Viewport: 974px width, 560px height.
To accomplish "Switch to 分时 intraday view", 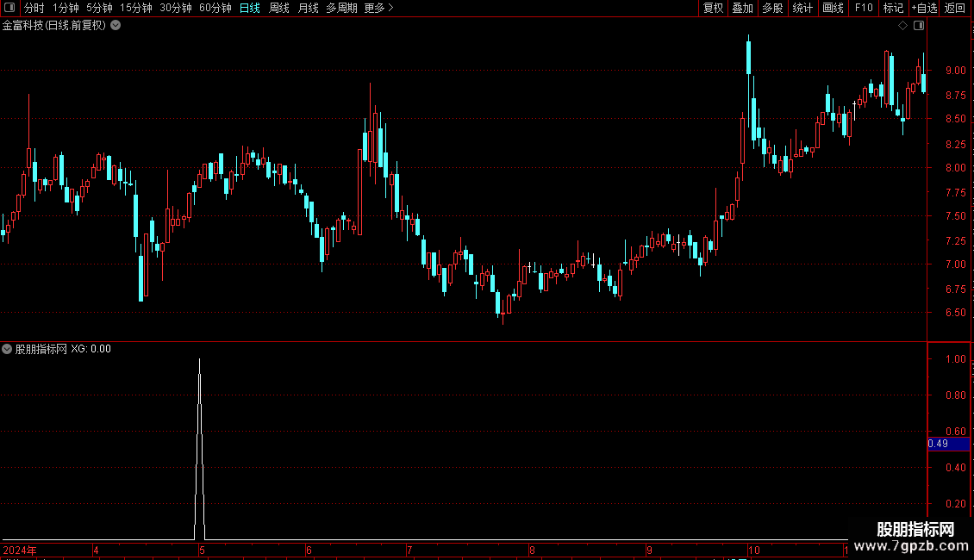I will (x=34, y=8).
